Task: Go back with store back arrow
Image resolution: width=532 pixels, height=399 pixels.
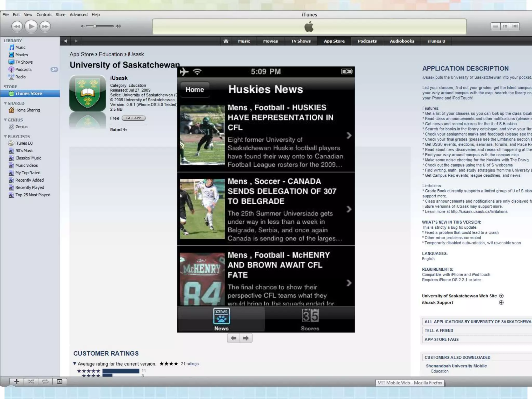Action: pos(65,41)
